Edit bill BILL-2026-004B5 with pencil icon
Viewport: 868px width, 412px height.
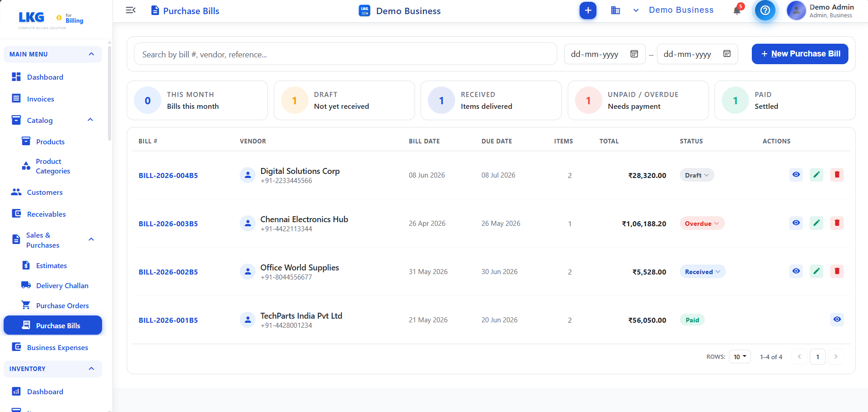pyautogui.click(x=817, y=175)
